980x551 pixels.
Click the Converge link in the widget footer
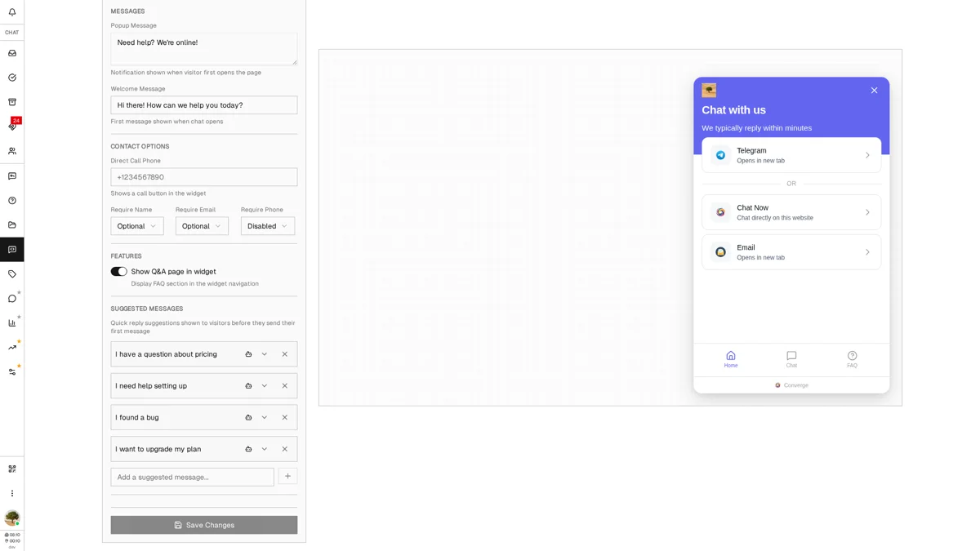click(791, 384)
